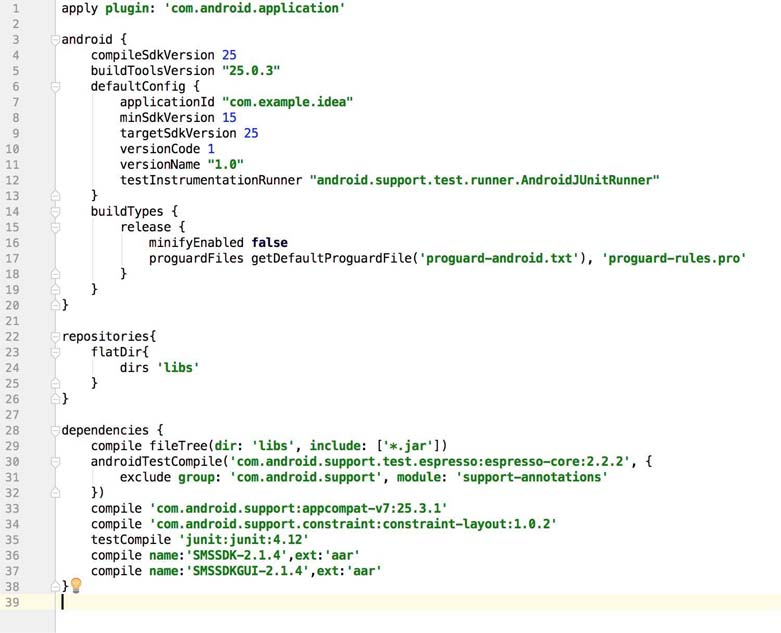Place cursor in 'com.example.idea' applicationId string

287,102
